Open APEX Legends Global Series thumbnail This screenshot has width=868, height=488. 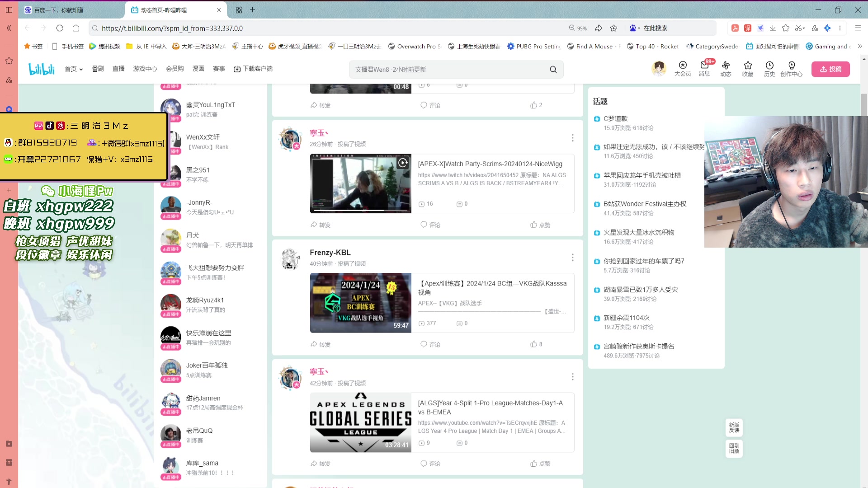[361, 422]
